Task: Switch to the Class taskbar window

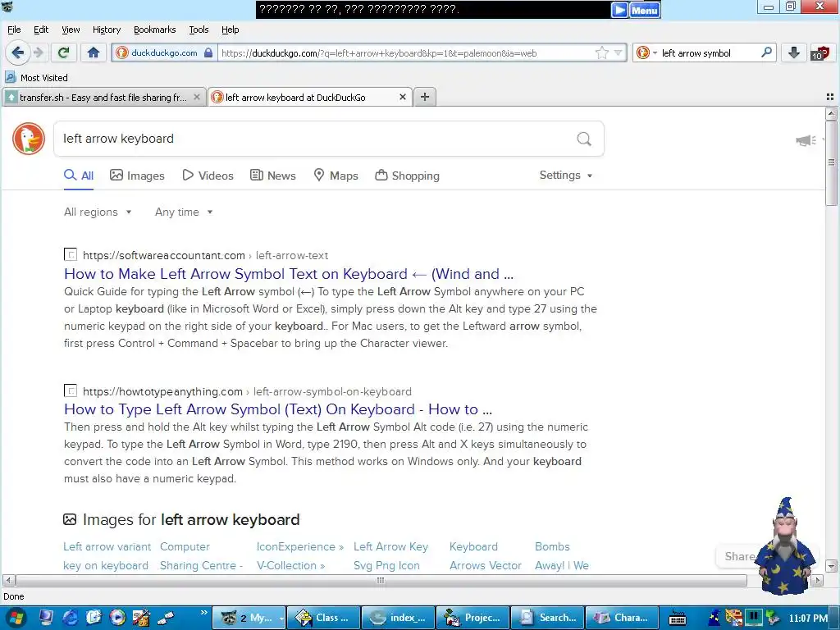Action: [323, 618]
